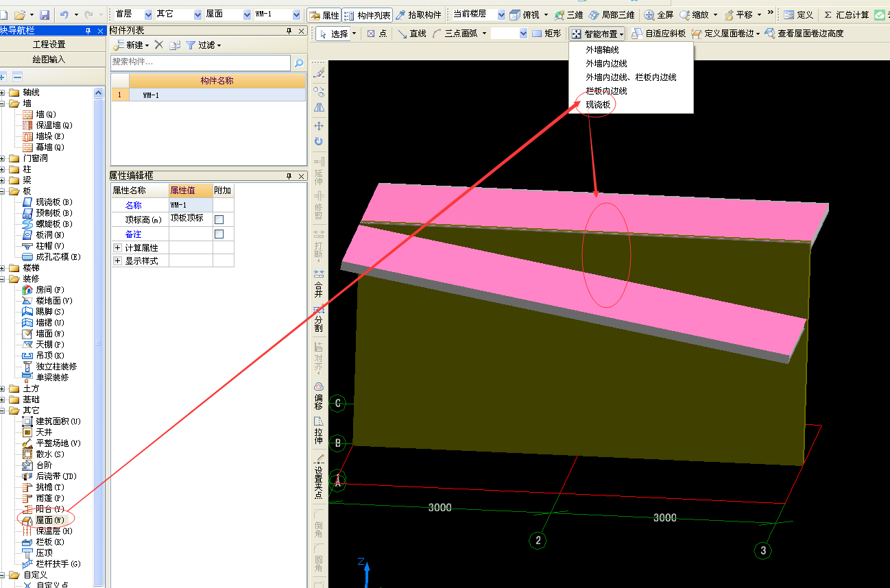Image resolution: width=890 pixels, height=588 pixels.
Task: Save the project with the floppy disk icon
Action: (x=45, y=14)
